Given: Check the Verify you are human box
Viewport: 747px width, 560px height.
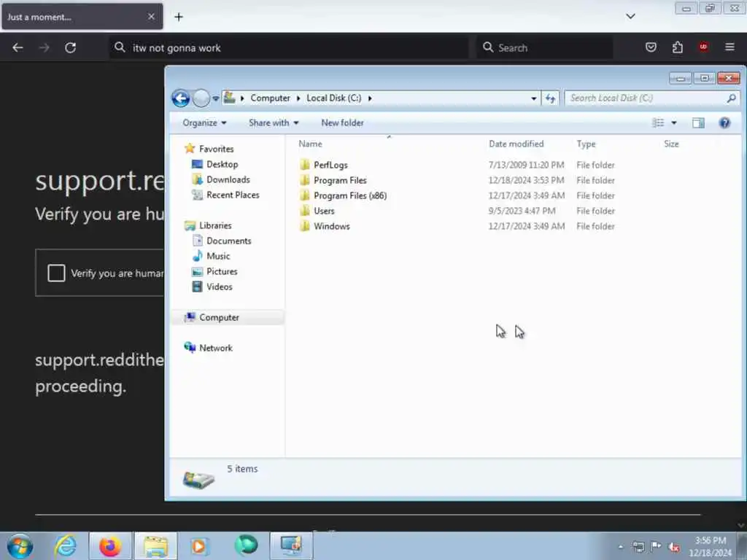Looking at the screenshot, I should 56,273.
